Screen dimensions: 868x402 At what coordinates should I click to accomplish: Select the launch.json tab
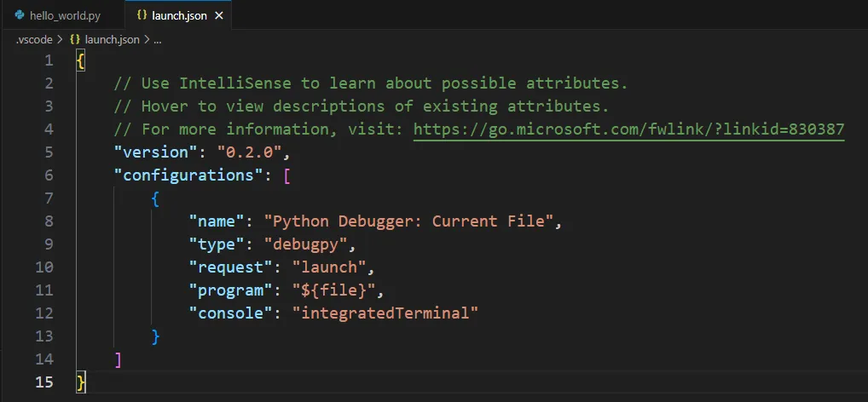(179, 15)
